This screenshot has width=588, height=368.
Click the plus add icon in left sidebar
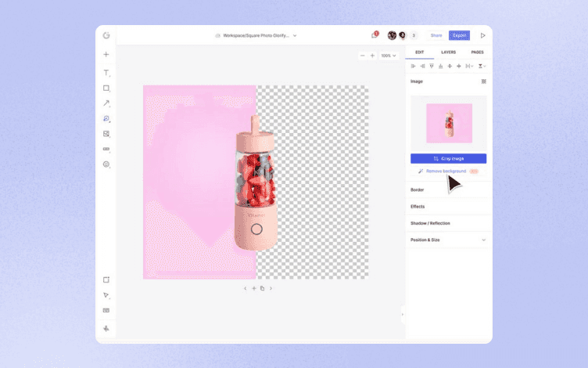(106, 55)
